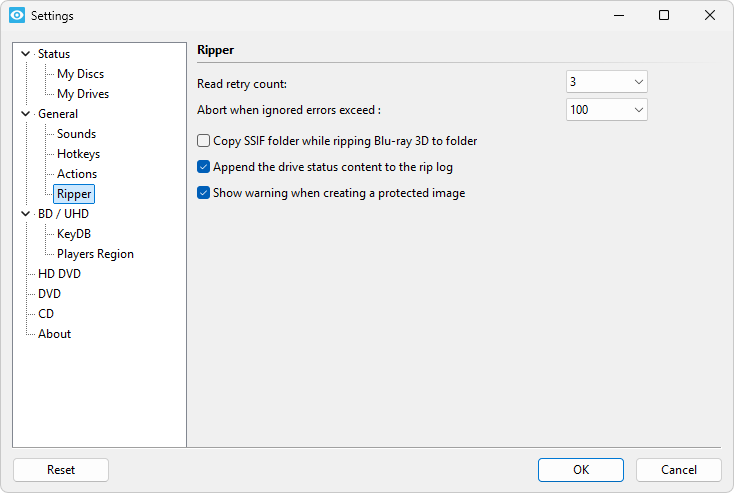Uncheck Append the drive status content option
The height and width of the screenshot is (493, 734).
point(204,167)
